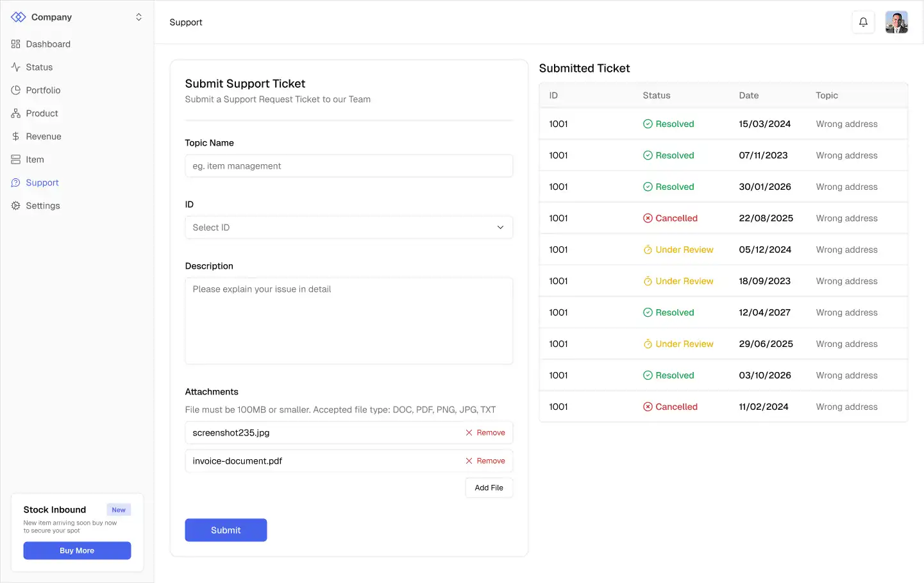Open Product hierarchy icon

pyautogui.click(x=16, y=114)
